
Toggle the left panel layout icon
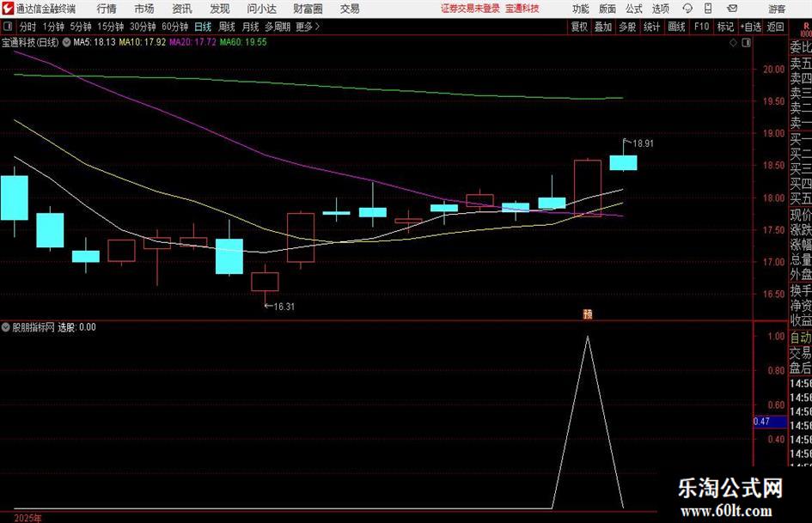pyautogui.click(x=8, y=27)
